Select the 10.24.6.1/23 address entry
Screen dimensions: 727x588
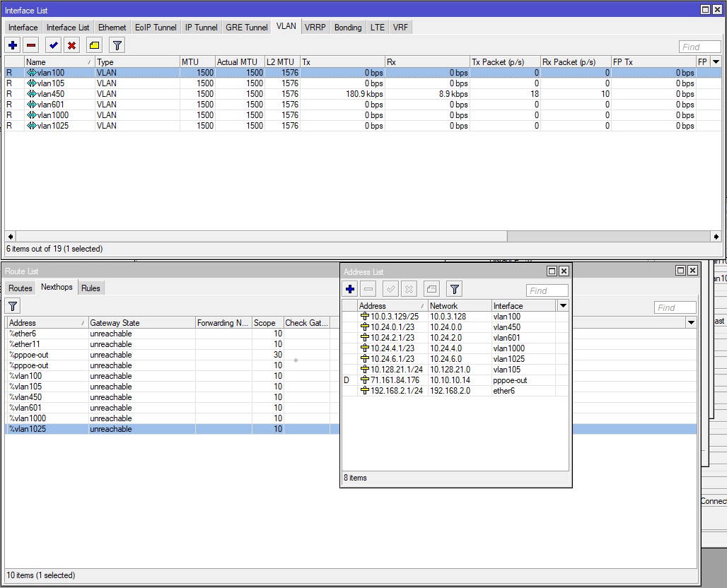pos(455,359)
